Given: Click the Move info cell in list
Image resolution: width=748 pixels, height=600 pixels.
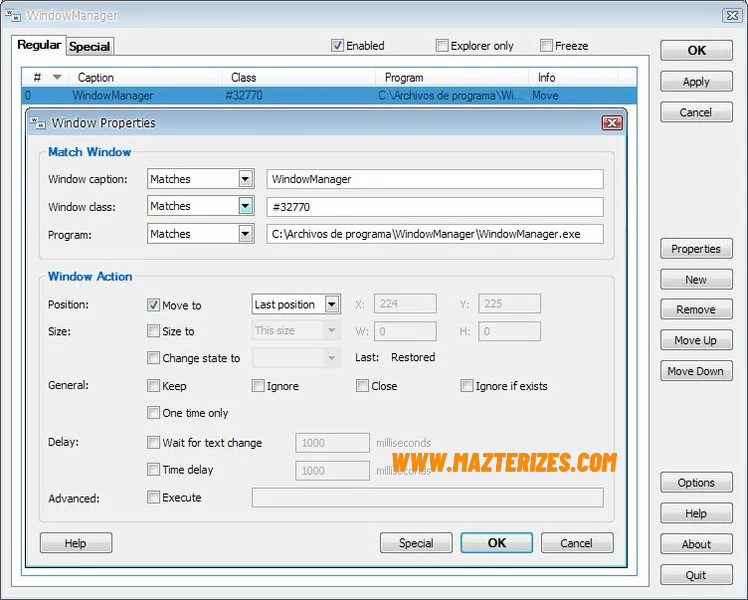Looking at the screenshot, I should [x=545, y=95].
